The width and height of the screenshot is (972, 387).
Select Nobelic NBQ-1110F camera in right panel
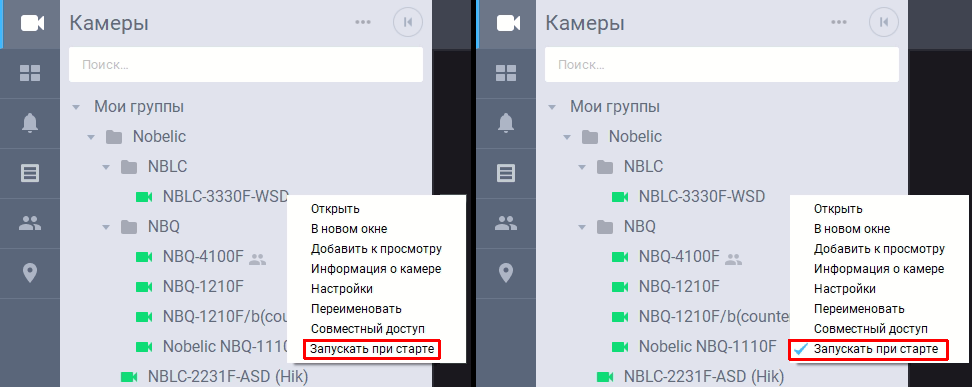coord(707,346)
